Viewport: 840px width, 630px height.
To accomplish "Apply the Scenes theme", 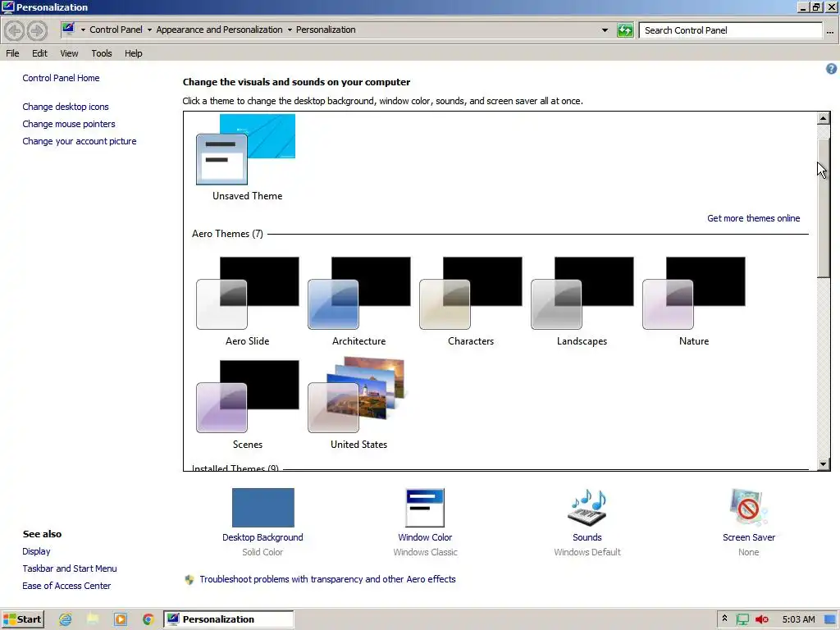I will click(x=248, y=396).
